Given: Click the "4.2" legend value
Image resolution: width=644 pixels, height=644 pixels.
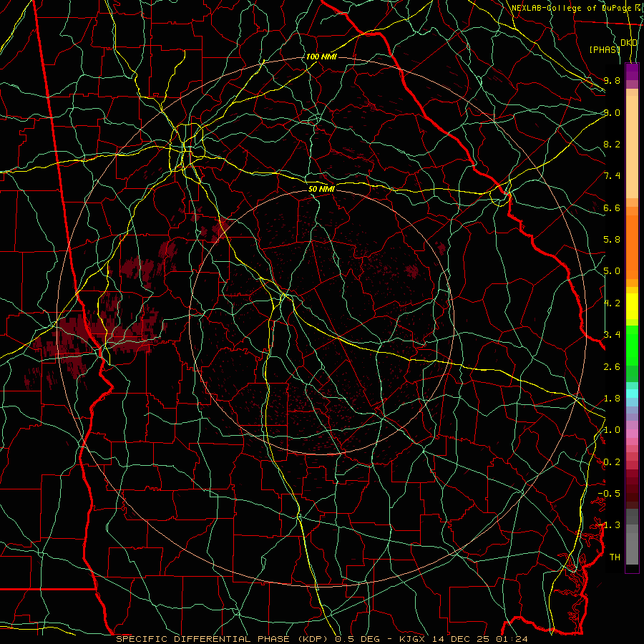Looking at the screenshot, I should click(612, 303).
